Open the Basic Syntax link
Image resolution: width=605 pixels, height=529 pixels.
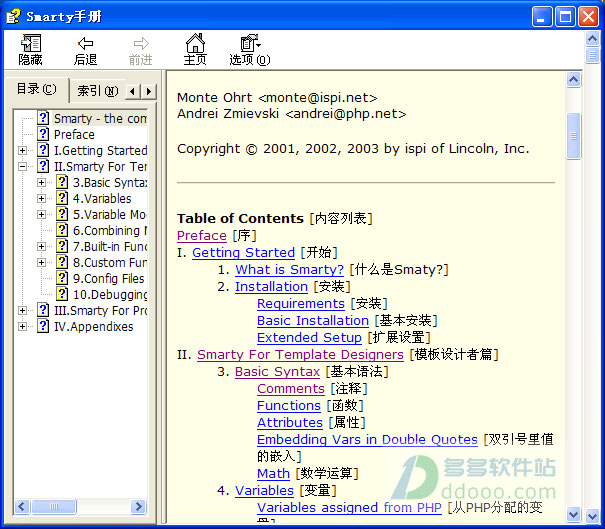(x=277, y=371)
